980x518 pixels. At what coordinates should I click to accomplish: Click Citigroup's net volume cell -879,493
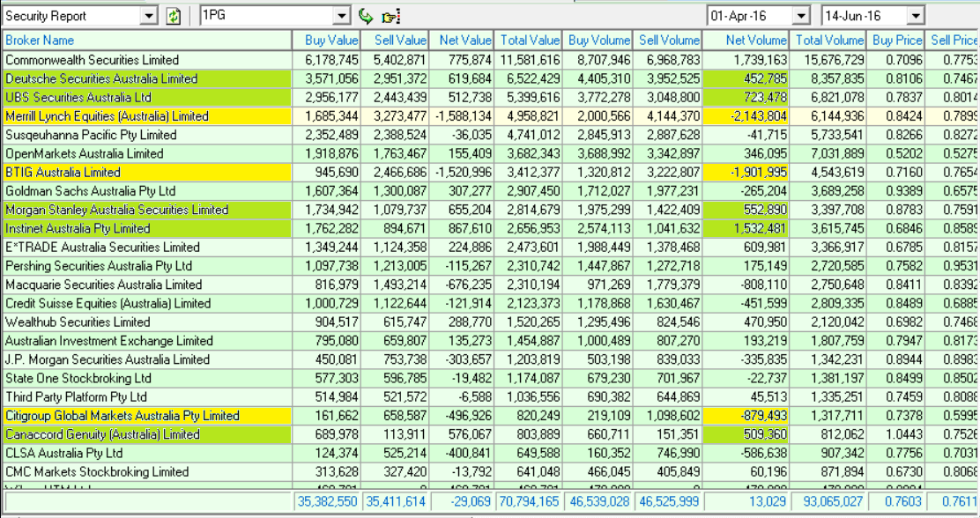tap(746, 416)
